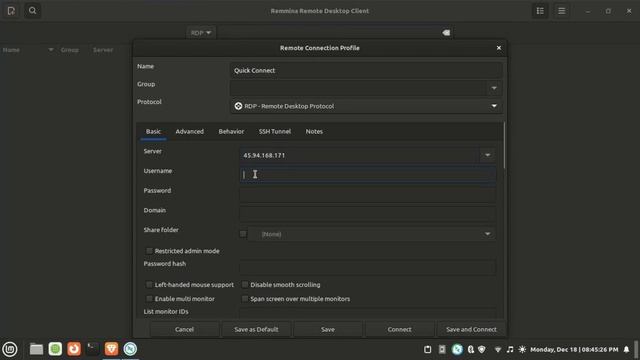Enable Restricted admin mode
Viewport: 640px width, 360px height.
pos(149,251)
